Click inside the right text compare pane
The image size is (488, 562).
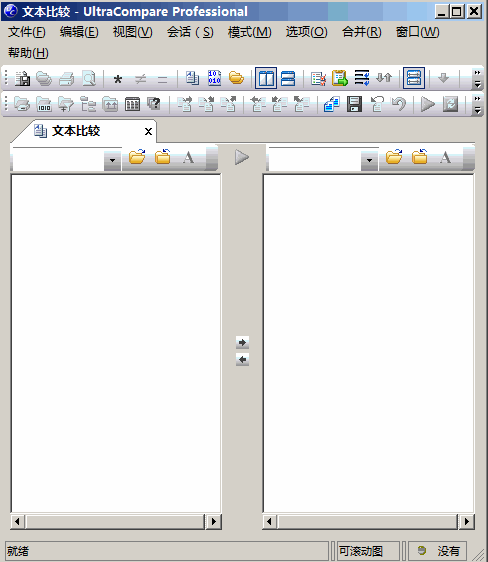coord(368,343)
